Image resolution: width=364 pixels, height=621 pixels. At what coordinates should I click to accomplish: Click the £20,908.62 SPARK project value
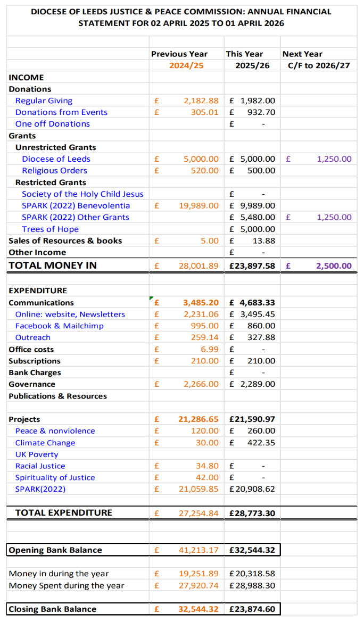pyautogui.click(x=252, y=489)
